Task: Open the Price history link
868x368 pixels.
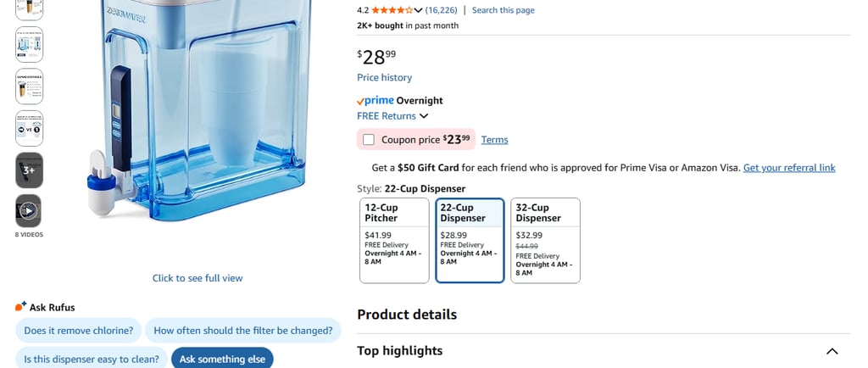Action: [x=384, y=77]
